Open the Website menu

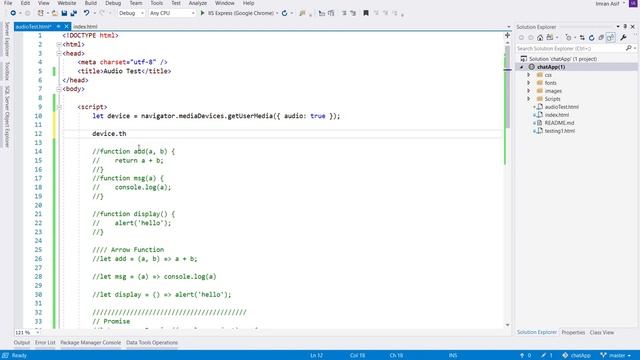(67, 3)
